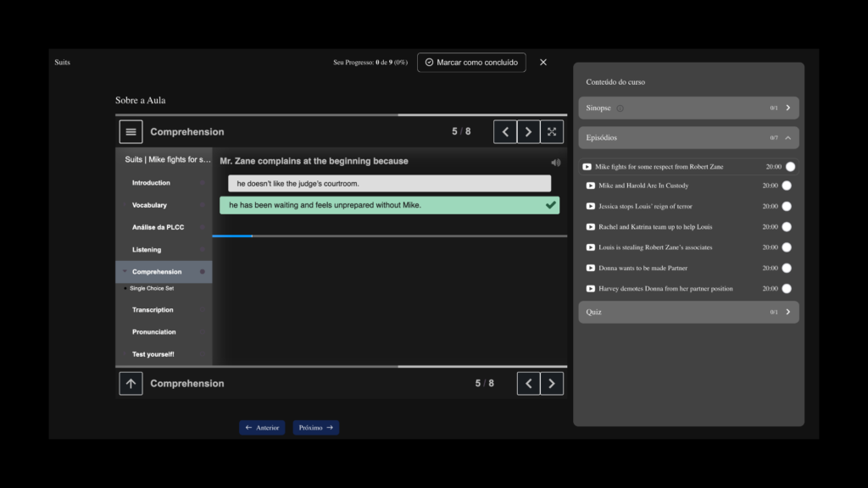The width and height of the screenshot is (868, 488).
Task: Go to next slide in top navigation
Action: coord(528,131)
